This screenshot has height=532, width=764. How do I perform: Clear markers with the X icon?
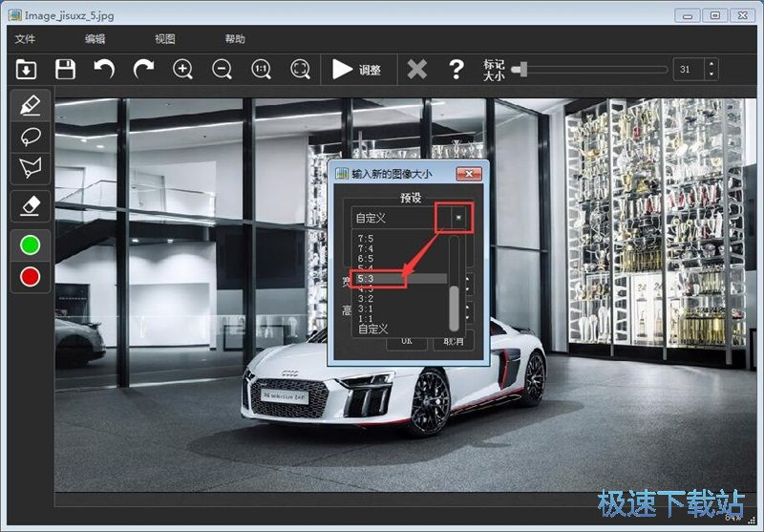point(417,69)
